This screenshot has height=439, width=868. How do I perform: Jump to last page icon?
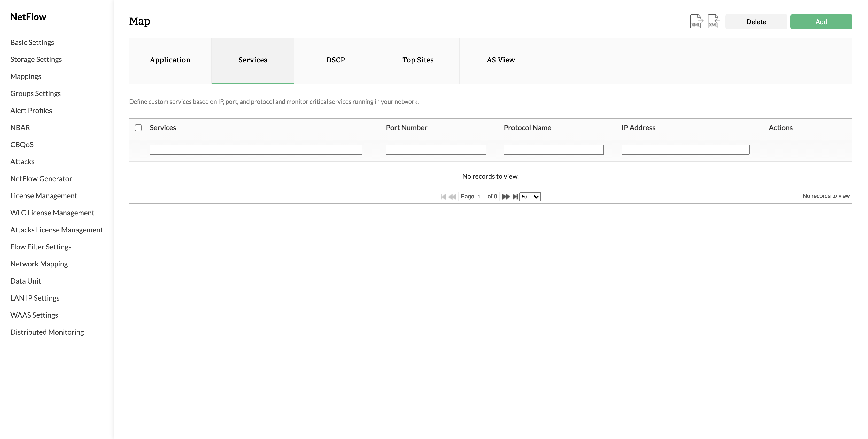[515, 197]
